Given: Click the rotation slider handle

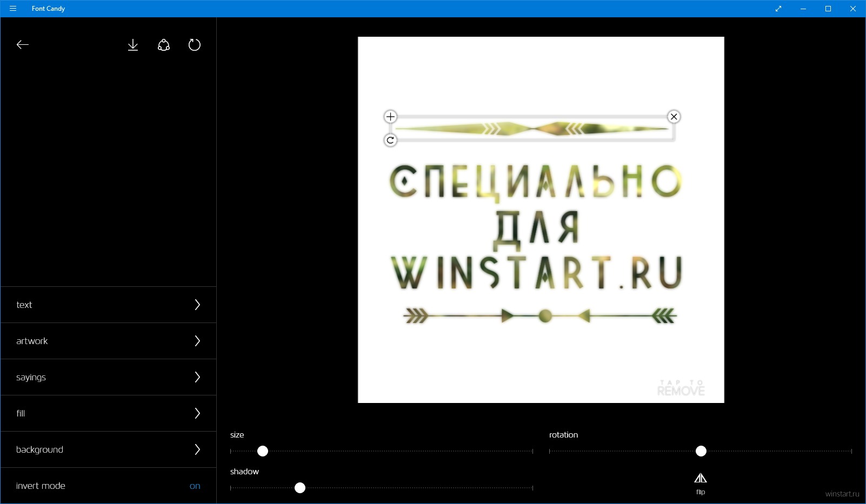Looking at the screenshot, I should pos(701,451).
